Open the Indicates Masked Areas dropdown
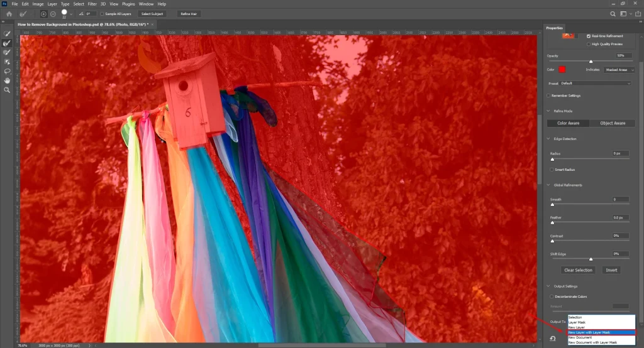The image size is (644, 348). click(619, 70)
